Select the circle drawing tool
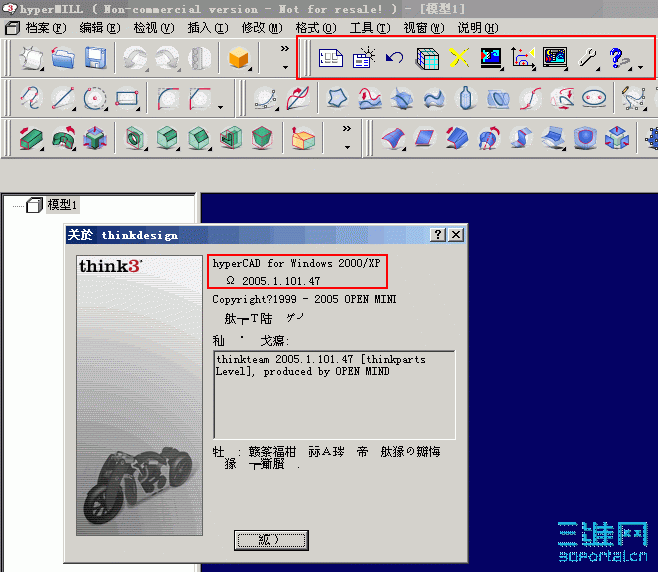The width and height of the screenshot is (658, 572). [x=95, y=98]
